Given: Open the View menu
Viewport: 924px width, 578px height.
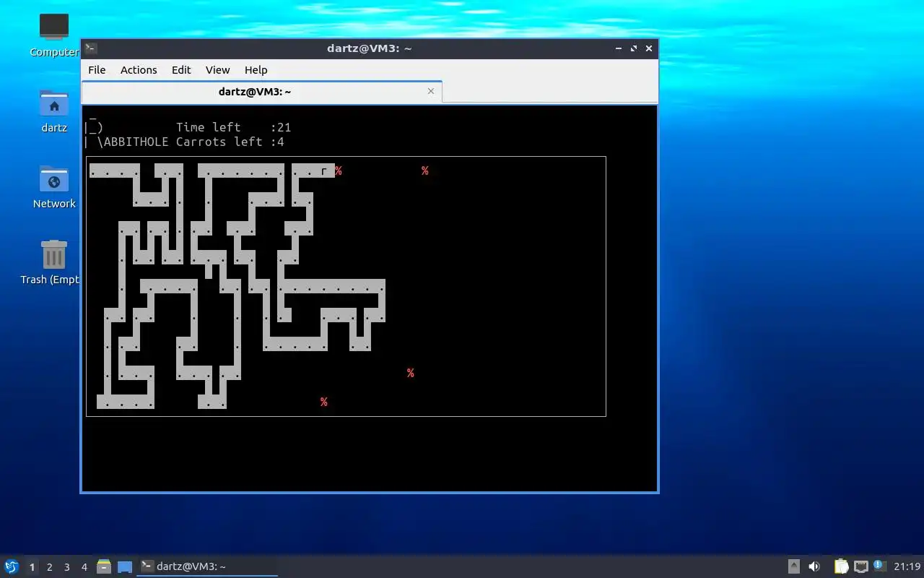Looking at the screenshot, I should (217, 70).
